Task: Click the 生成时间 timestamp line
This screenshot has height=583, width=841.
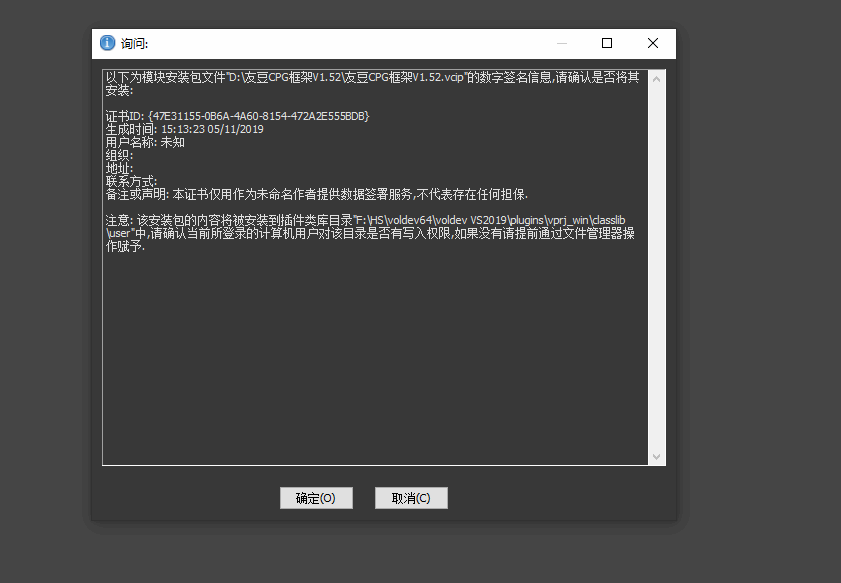Action: point(184,129)
